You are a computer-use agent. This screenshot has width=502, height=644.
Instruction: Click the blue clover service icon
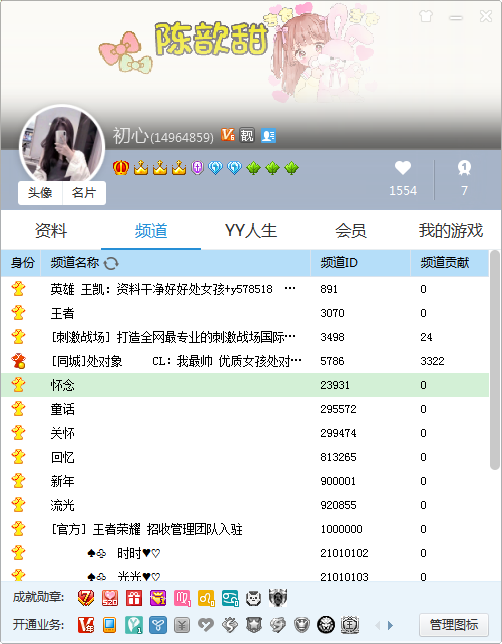[158, 625]
